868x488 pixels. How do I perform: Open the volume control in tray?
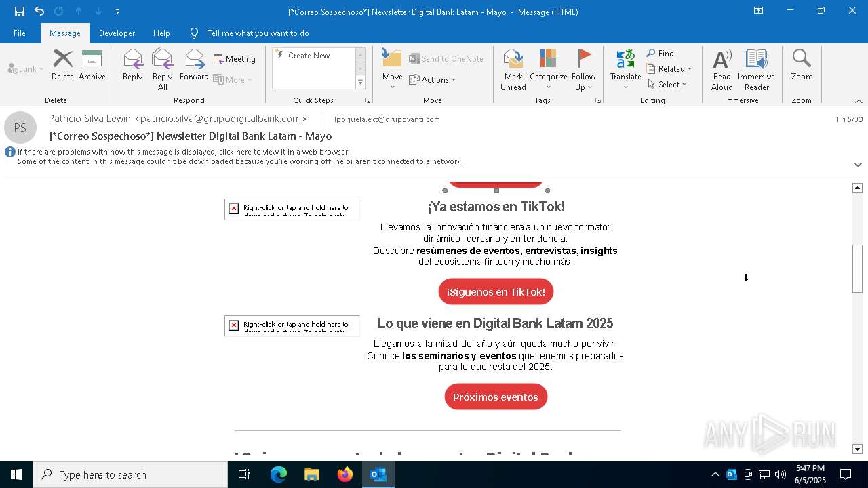(780, 474)
